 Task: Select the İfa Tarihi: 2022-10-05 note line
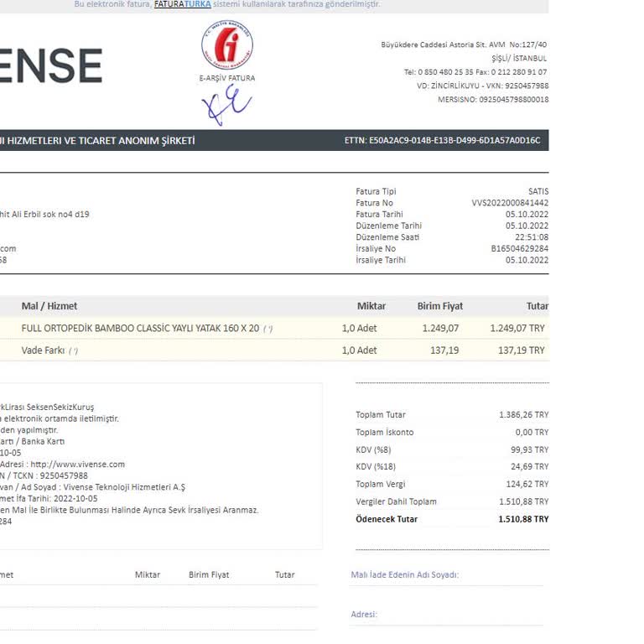49,499
